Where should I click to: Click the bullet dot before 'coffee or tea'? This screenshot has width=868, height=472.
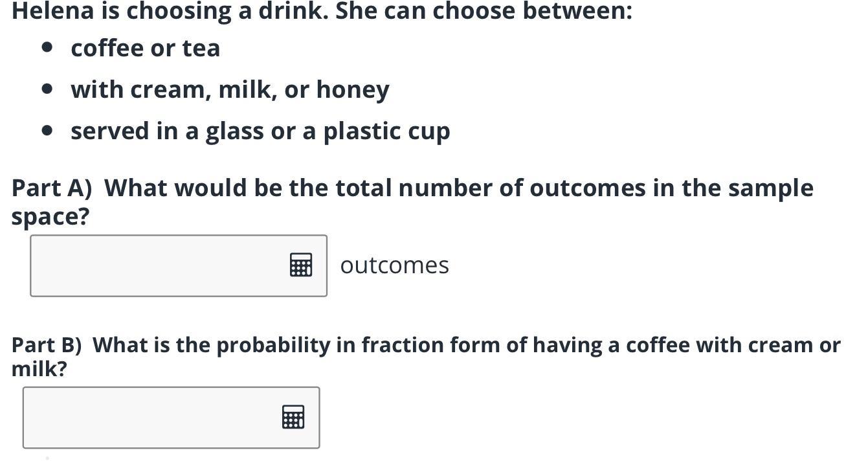pyautogui.click(x=47, y=47)
